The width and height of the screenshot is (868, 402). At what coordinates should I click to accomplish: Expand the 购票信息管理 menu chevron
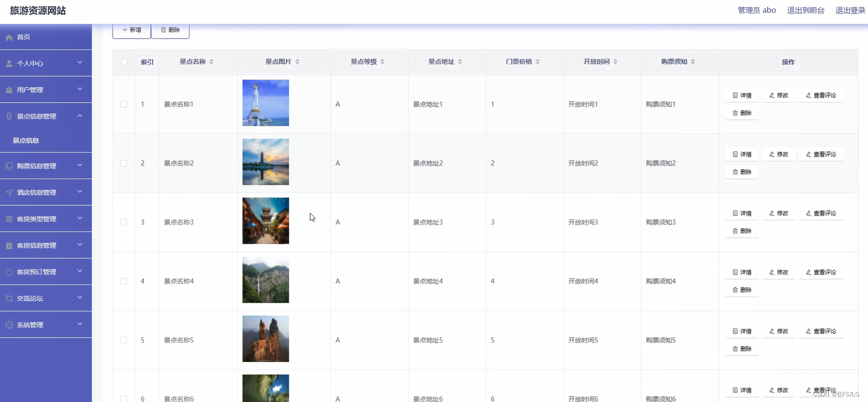pos(80,165)
